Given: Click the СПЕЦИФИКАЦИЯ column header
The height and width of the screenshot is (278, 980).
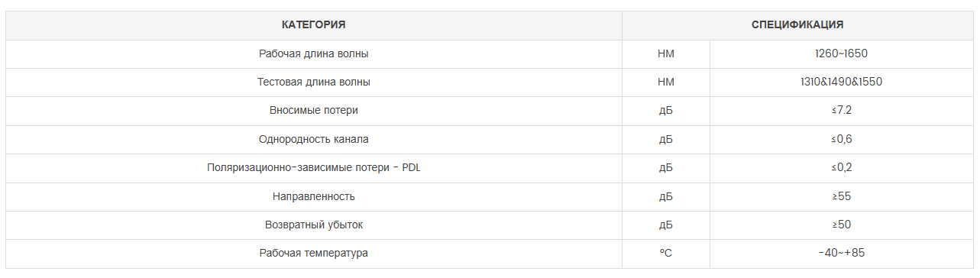Looking at the screenshot, I should click(797, 25).
